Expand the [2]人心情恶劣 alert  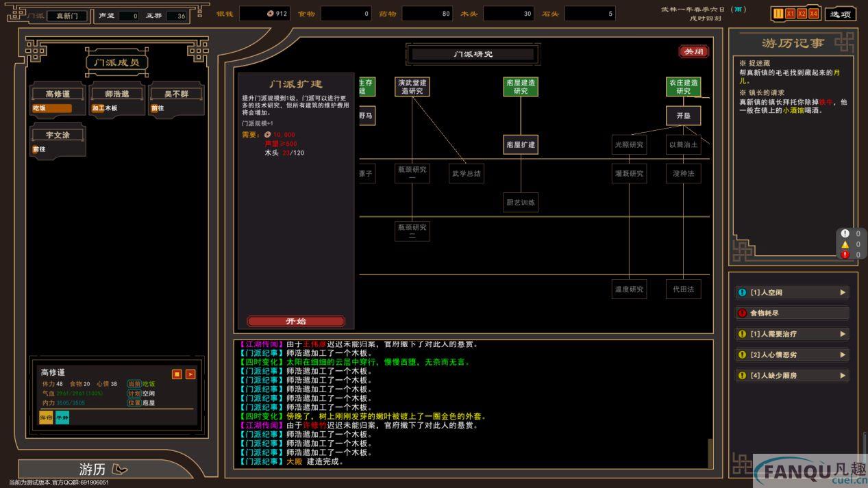[x=792, y=355]
